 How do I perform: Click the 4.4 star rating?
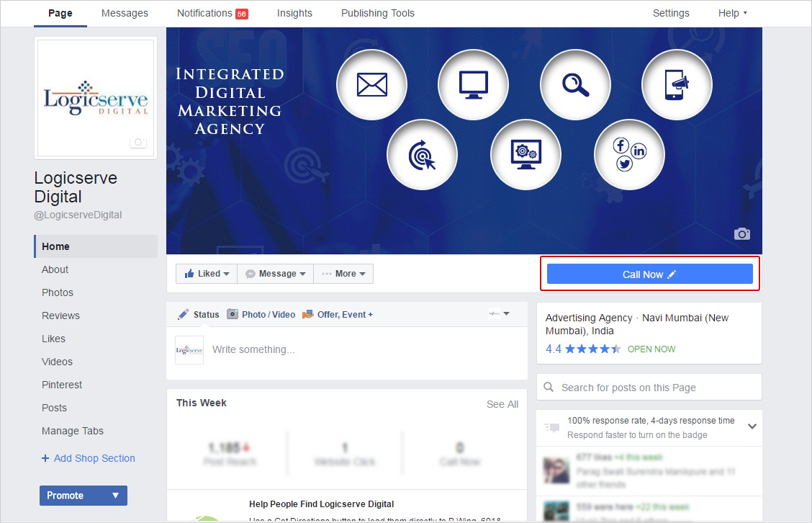click(583, 349)
